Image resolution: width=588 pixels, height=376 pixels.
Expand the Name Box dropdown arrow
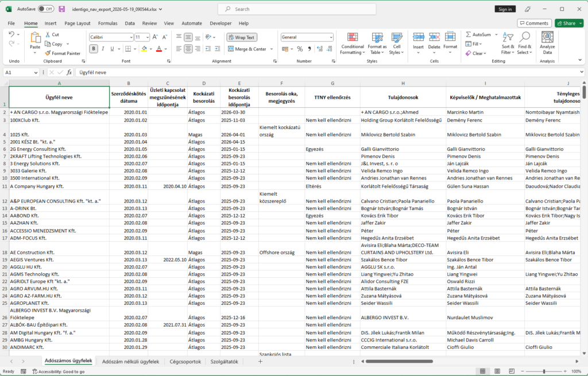36,72
